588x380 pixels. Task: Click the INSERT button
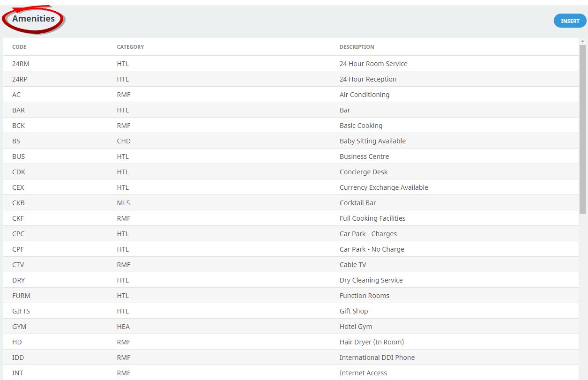tap(570, 21)
